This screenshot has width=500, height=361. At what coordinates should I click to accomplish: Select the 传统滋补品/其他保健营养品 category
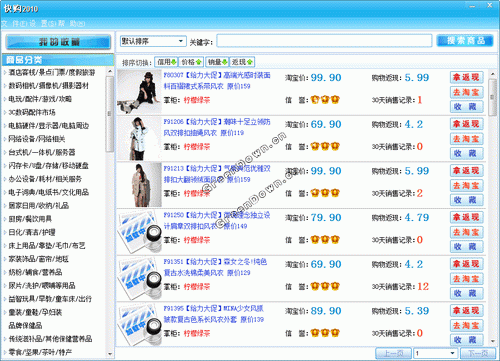pyautogui.click(x=50, y=339)
